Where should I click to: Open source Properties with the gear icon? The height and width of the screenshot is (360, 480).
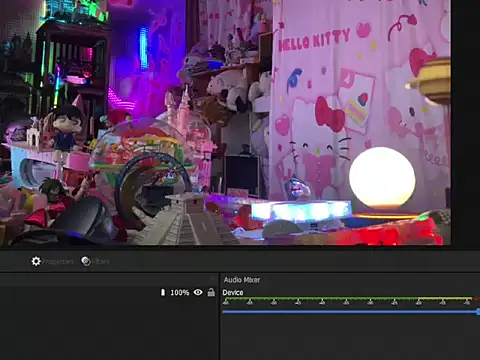pyautogui.click(x=52, y=261)
